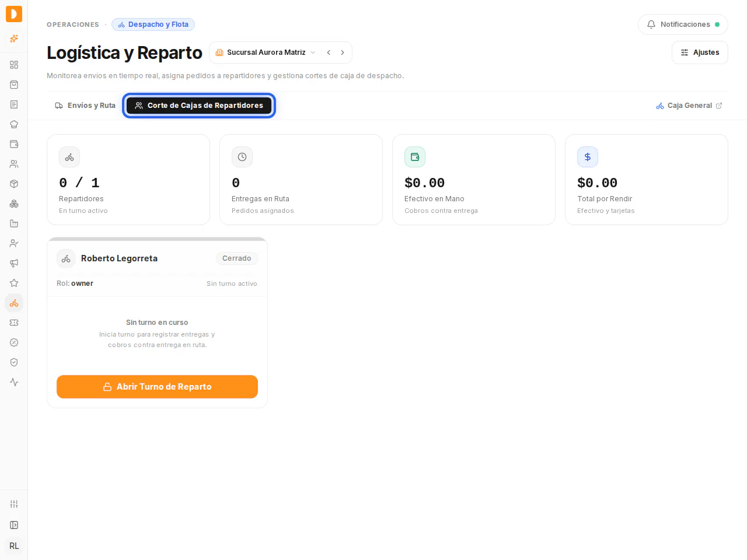Screen dimensions: 747x560
Task: Go to next branch with right chevron
Action: (x=343, y=52)
